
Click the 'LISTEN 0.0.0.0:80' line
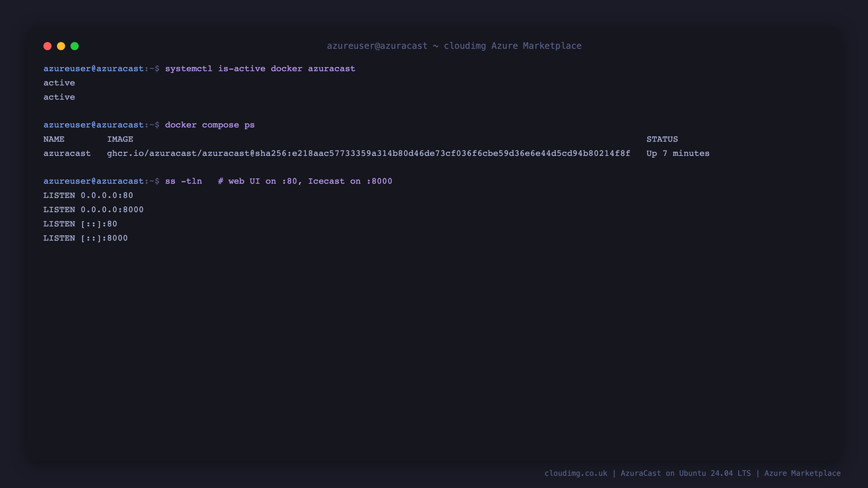point(88,195)
